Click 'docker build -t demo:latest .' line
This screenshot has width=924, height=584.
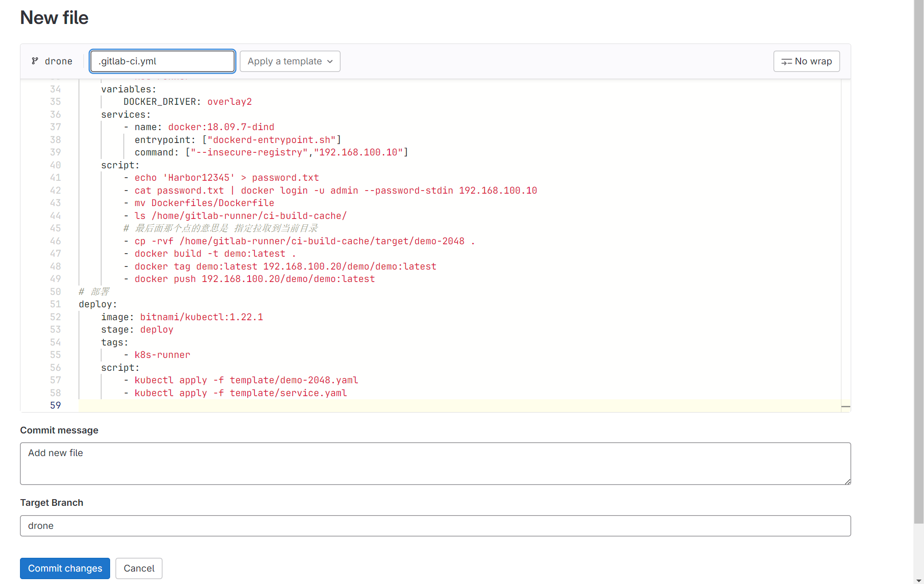(x=210, y=254)
